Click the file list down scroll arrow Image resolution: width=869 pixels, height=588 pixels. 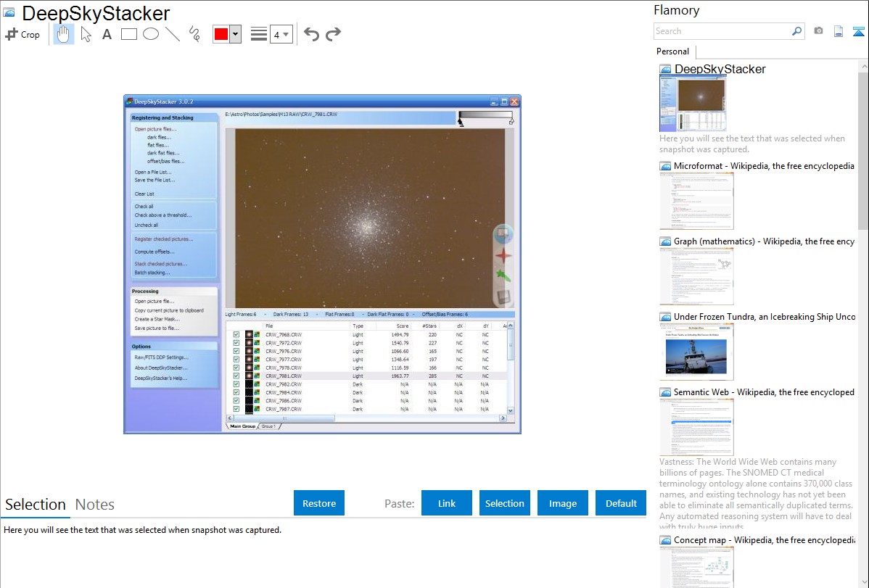click(511, 410)
